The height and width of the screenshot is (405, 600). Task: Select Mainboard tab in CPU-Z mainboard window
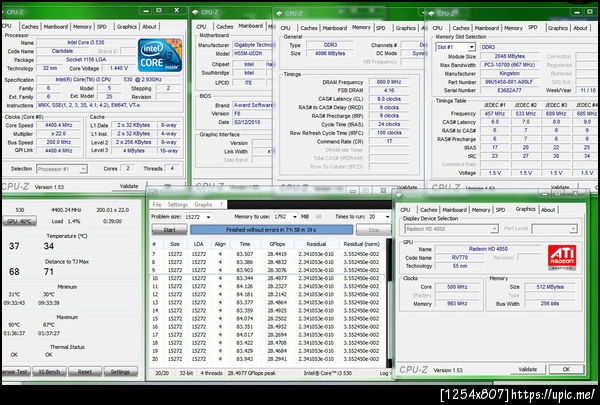[251, 26]
